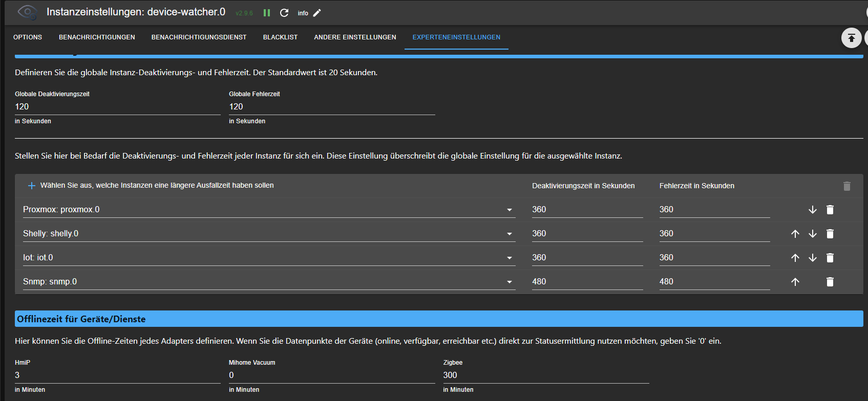Move the Shelly row up
868x401 pixels.
pyautogui.click(x=795, y=234)
